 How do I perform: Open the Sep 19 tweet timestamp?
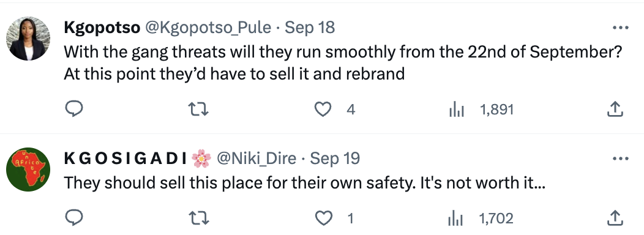point(335,158)
